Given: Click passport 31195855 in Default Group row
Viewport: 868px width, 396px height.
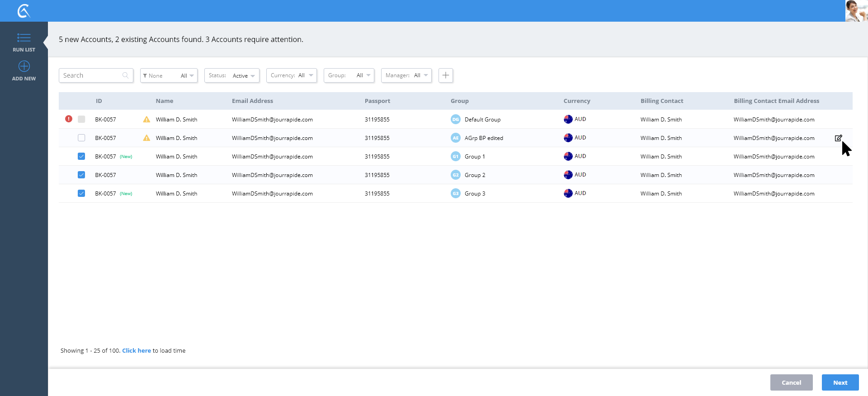Looking at the screenshot, I should point(377,120).
